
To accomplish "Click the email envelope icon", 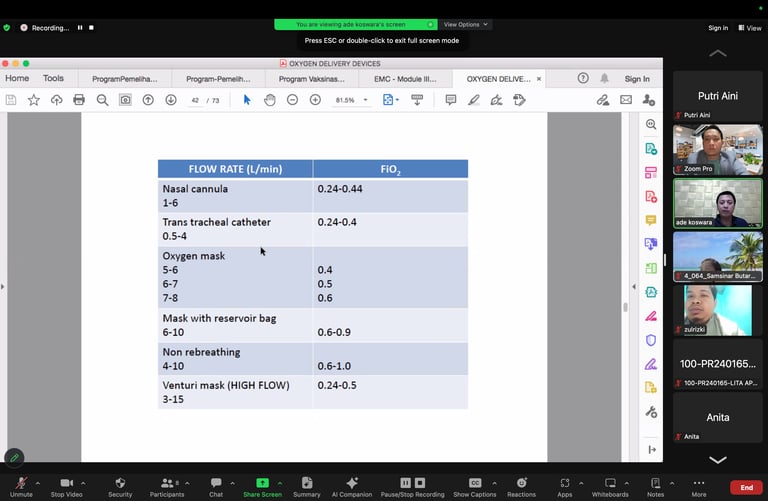I will tap(626, 100).
